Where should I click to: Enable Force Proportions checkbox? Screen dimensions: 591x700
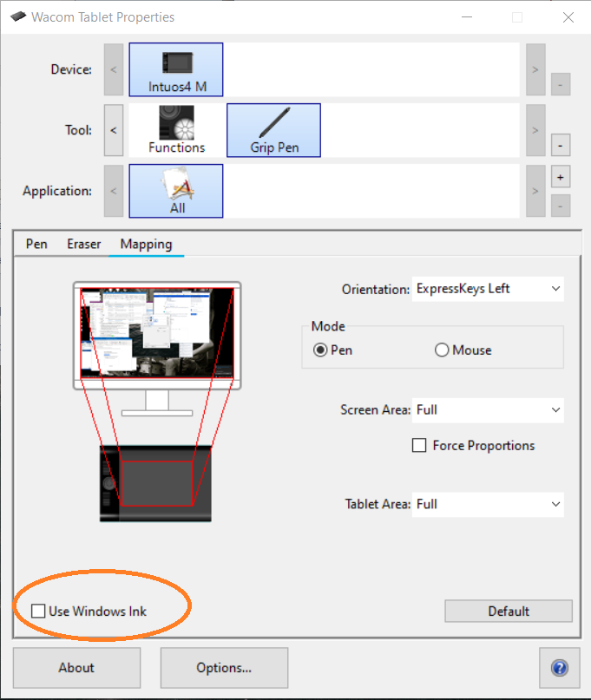coord(419,446)
